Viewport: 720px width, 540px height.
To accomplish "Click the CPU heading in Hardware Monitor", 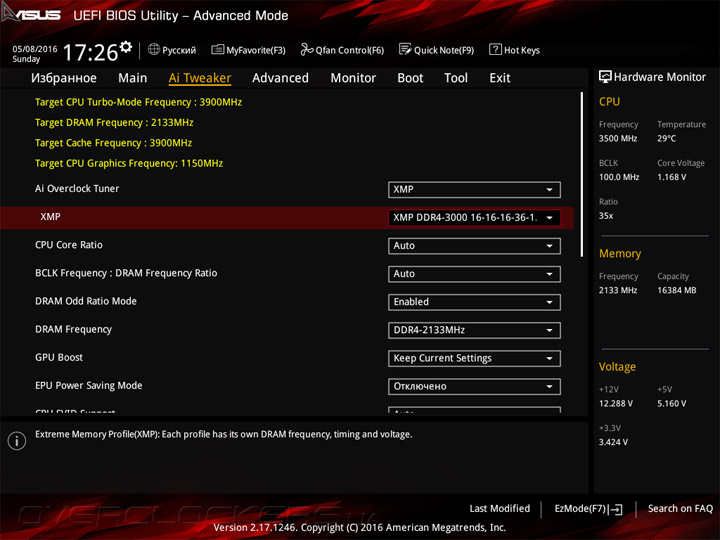I will [609, 101].
